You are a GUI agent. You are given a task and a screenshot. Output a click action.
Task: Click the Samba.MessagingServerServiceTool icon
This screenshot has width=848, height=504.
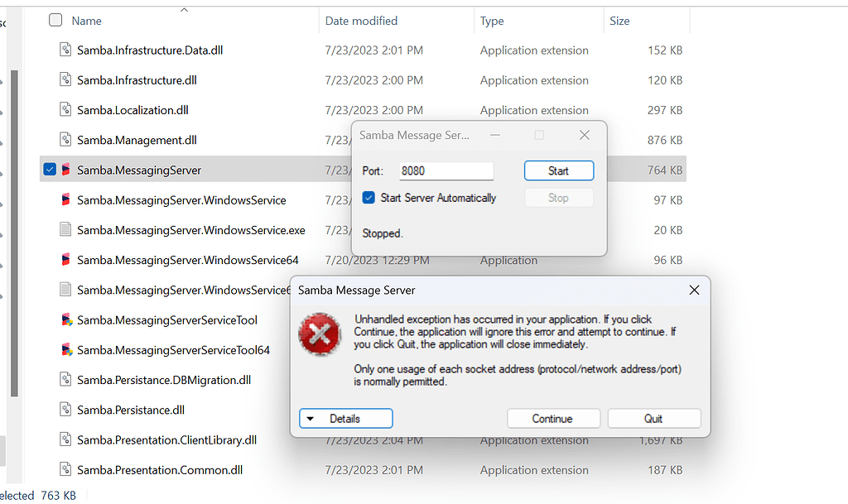65,319
